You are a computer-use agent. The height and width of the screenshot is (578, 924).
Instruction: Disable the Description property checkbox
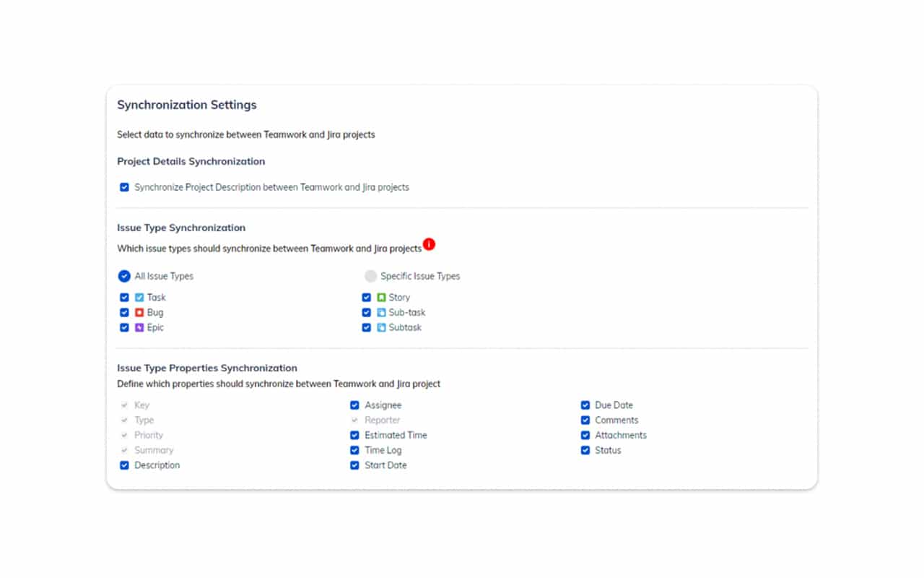click(124, 465)
